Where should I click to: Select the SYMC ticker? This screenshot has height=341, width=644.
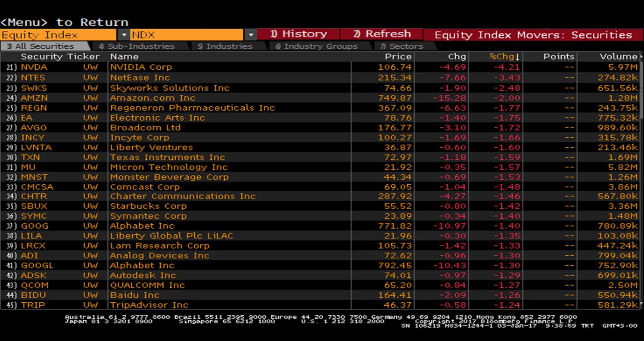pos(34,216)
